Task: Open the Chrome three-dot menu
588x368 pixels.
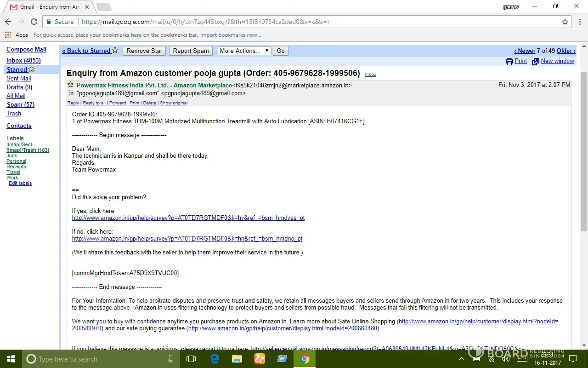Action: coord(579,22)
